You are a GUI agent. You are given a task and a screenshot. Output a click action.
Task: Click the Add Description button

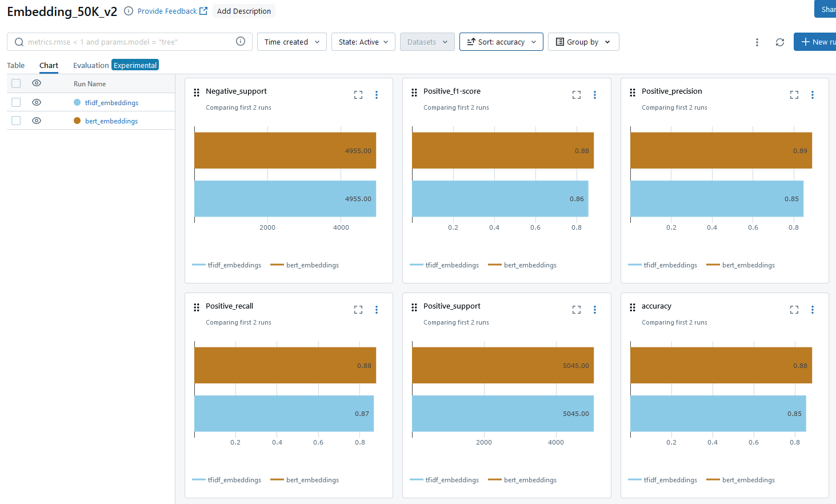[x=243, y=11]
